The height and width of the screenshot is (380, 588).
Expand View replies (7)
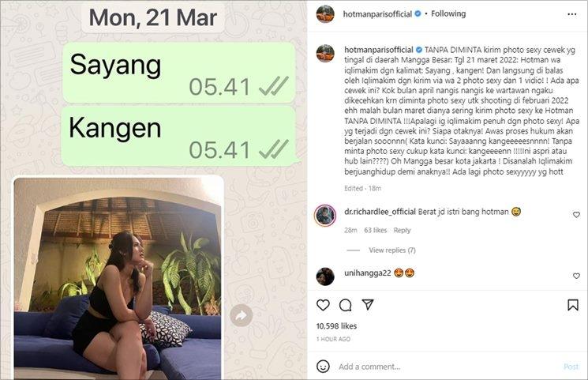[392, 250]
